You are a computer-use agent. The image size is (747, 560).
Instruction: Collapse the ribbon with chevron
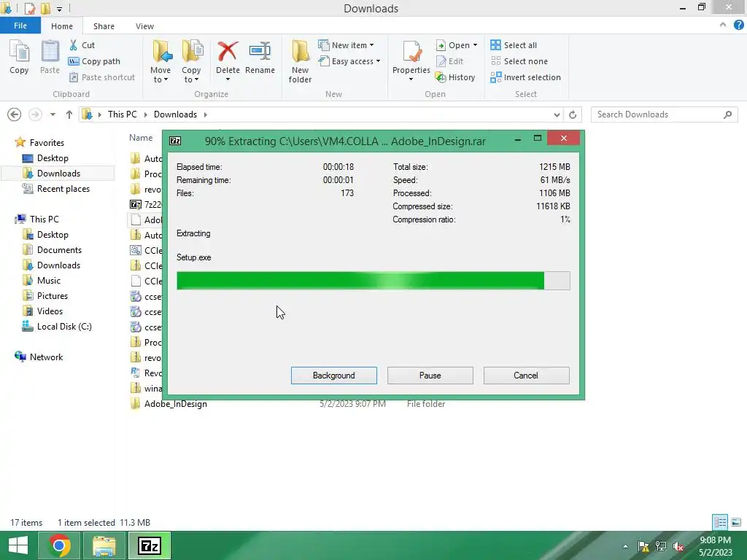[x=723, y=26]
